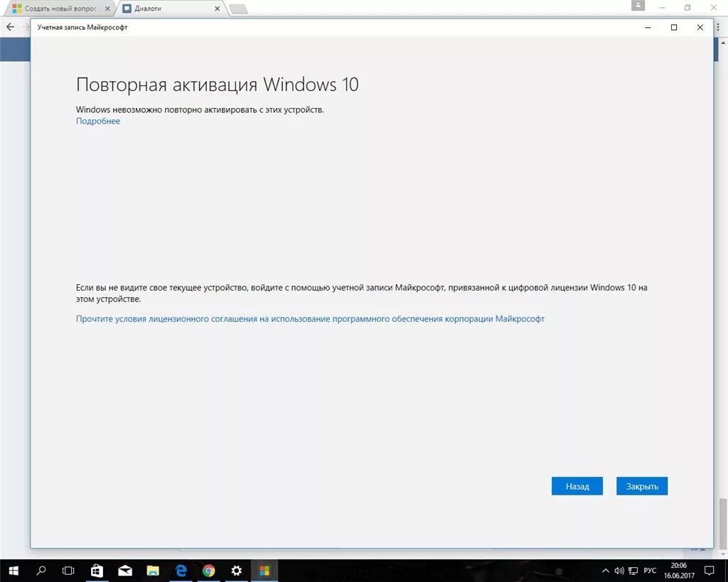Click the Назад button
The image size is (728, 582).
tap(577, 486)
